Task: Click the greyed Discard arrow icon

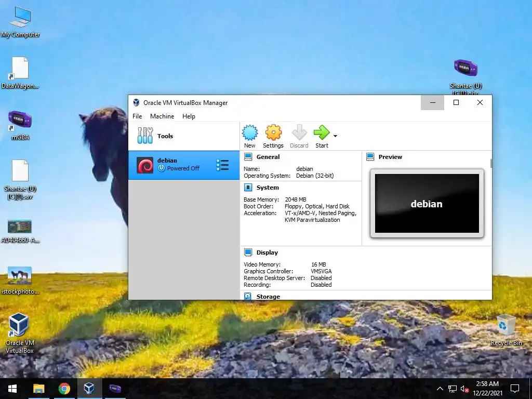Action: (x=299, y=132)
